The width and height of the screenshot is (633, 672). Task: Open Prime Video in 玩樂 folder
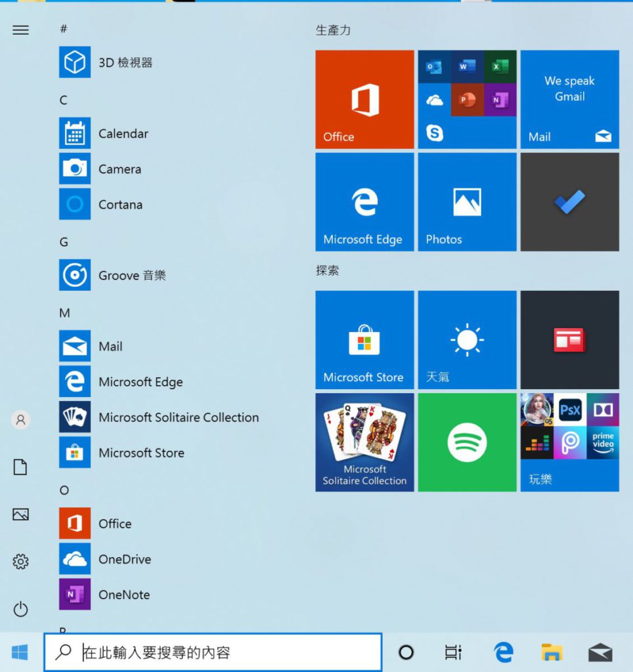tap(603, 443)
